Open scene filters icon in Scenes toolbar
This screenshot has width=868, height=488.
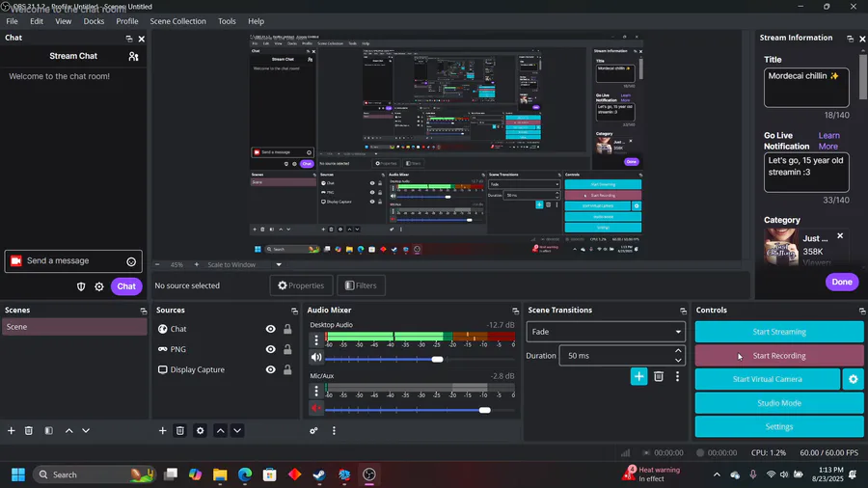point(49,430)
